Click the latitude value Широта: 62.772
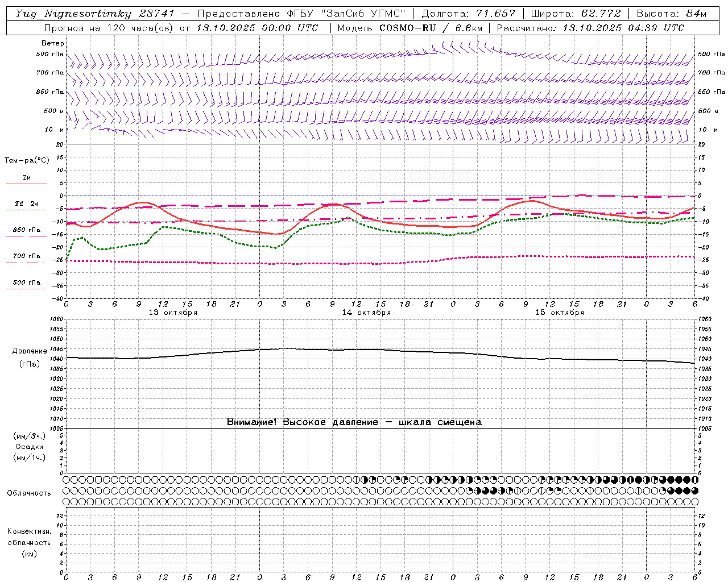The height and width of the screenshot is (582, 728). pyautogui.click(x=576, y=14)
